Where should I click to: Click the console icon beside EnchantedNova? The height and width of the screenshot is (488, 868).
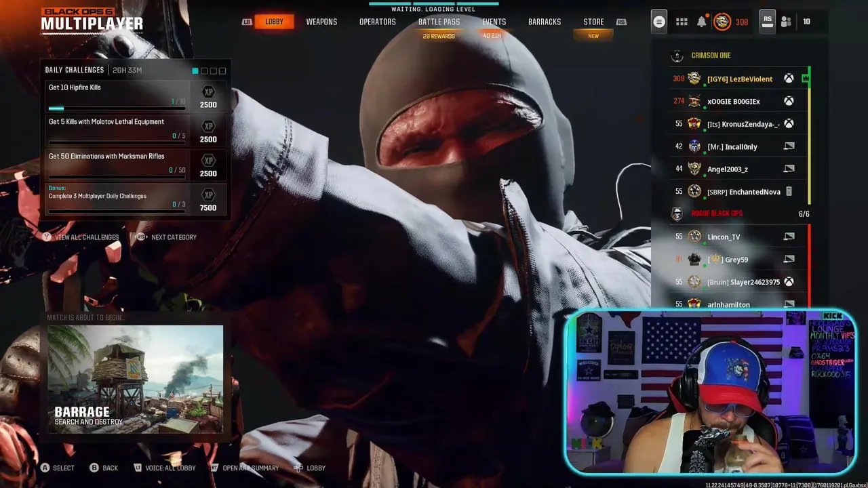pos(789,192)
